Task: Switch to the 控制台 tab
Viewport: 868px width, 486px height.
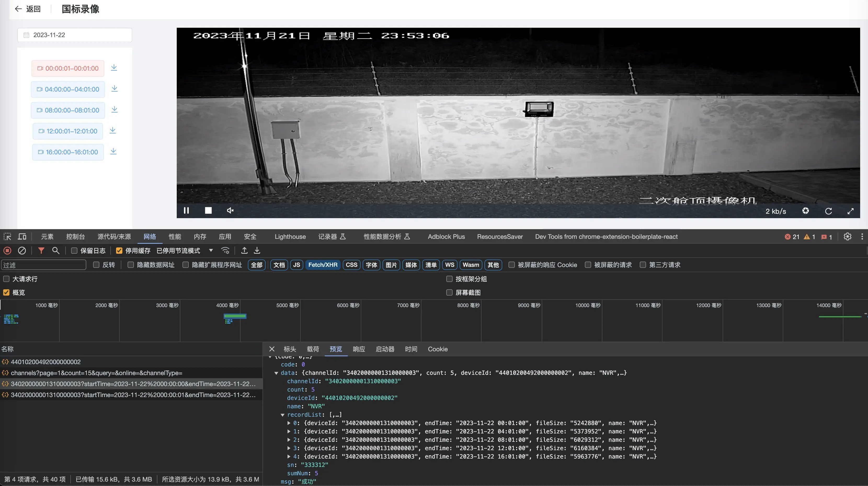Action: tap(75, 237)
